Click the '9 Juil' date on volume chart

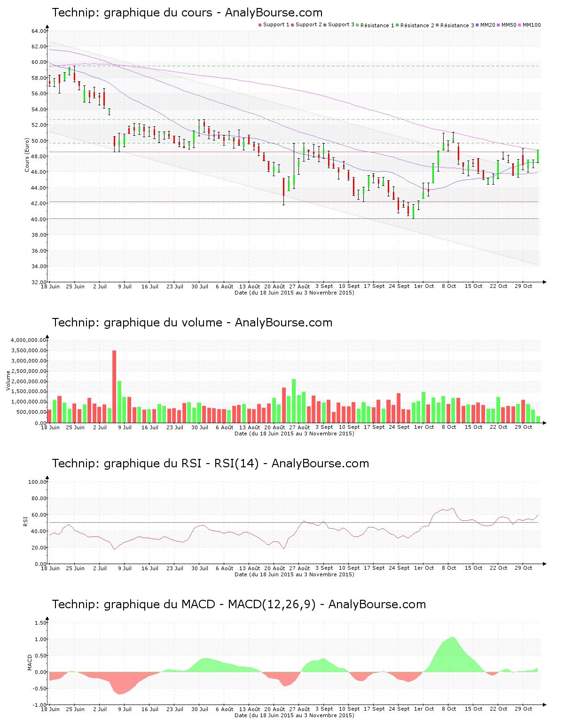[x=125, y=427]
